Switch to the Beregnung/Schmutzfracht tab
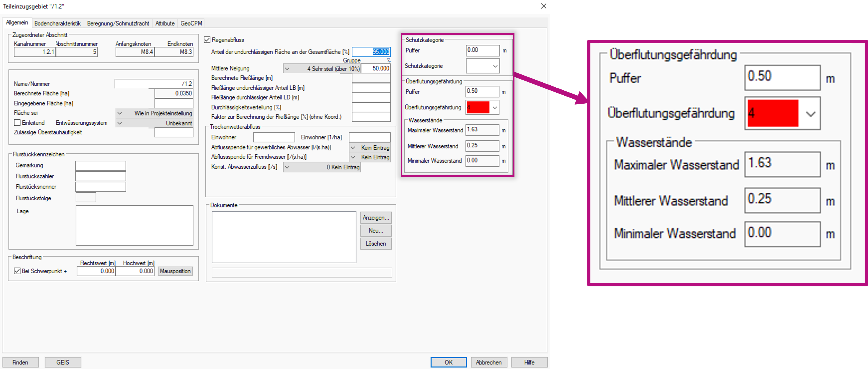 (x=118, y=23)
